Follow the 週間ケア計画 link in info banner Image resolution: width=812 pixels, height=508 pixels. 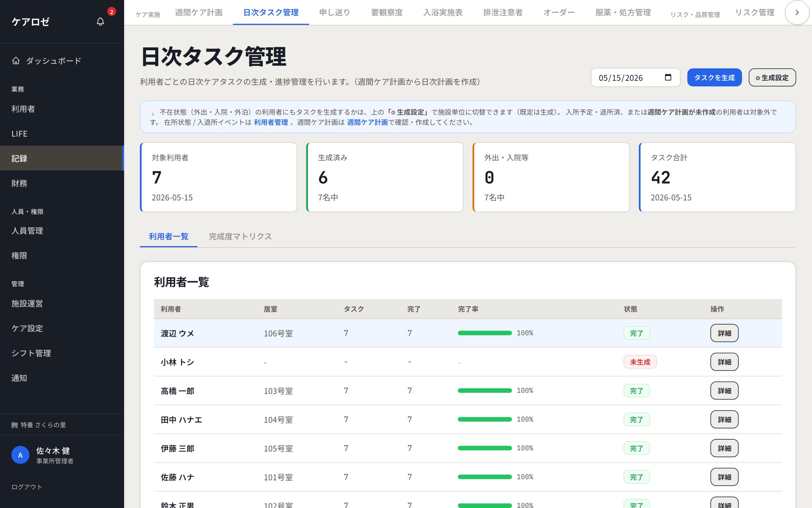click(x=367, y=122)
